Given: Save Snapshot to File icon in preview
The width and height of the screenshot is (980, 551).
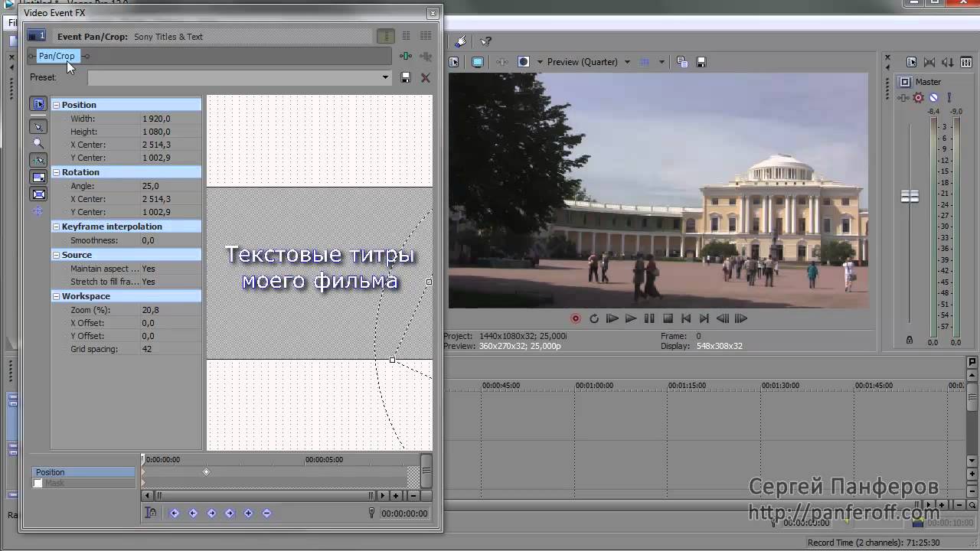Looking at the screenshot, I should tap(701, 62).
